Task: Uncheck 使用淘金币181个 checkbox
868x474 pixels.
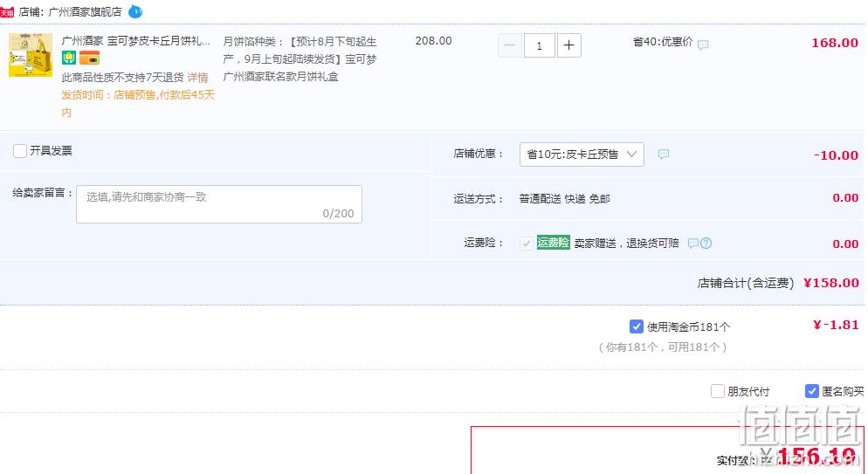Action: pyautogui.click(x=636, y=326)
